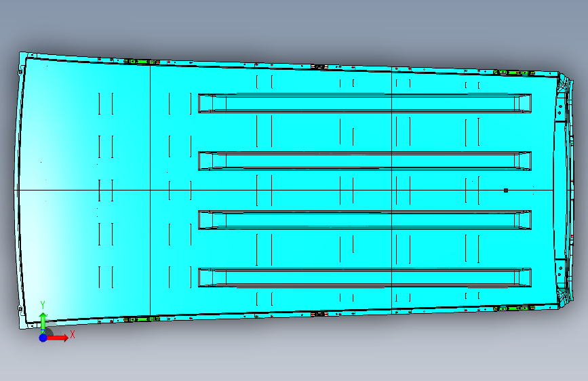The height and width of the screenshot is (381, 588).
Task: Click the red X axis arrow of triad
Action: pos(57,338)
